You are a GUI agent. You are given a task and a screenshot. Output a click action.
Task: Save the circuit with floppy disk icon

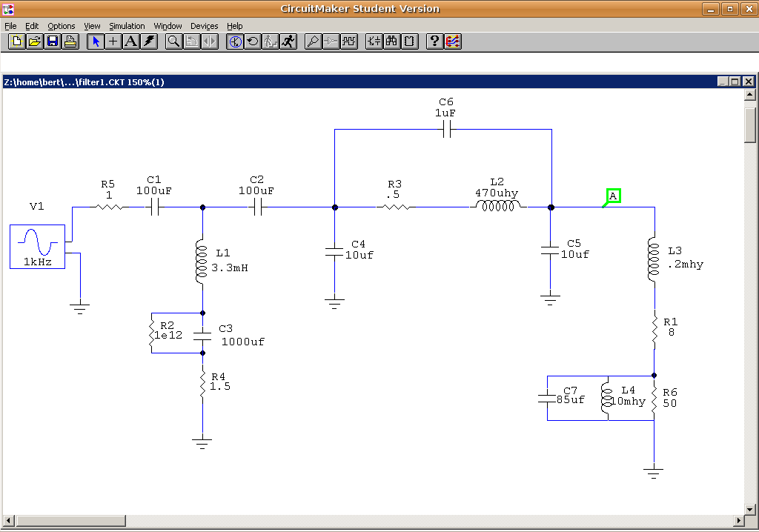pos(52,41)
